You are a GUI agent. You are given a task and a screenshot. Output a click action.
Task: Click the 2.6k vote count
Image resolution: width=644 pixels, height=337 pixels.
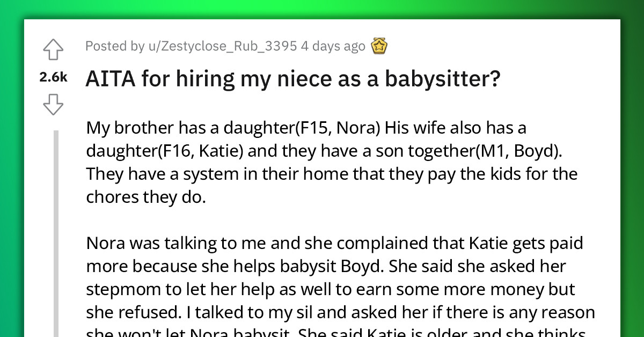[53, 77]
